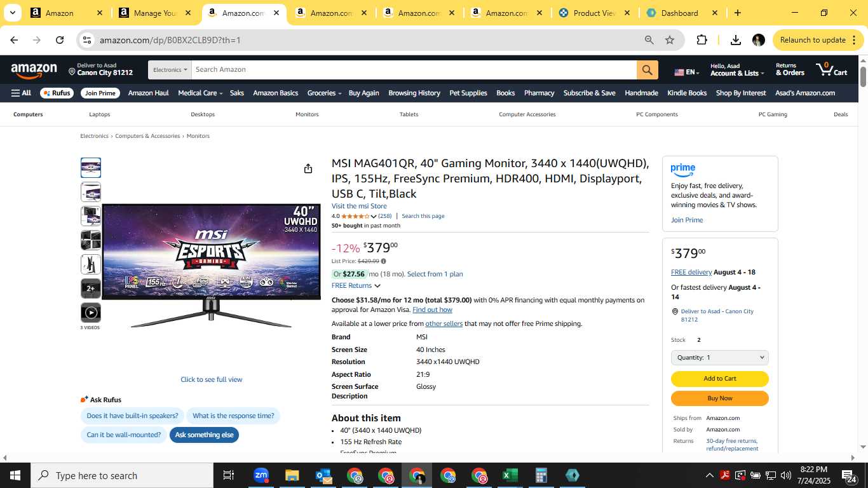Viewport: 868px width, 488px height.
Task: Open Buy Again nav item
Action: coord(363,93)
